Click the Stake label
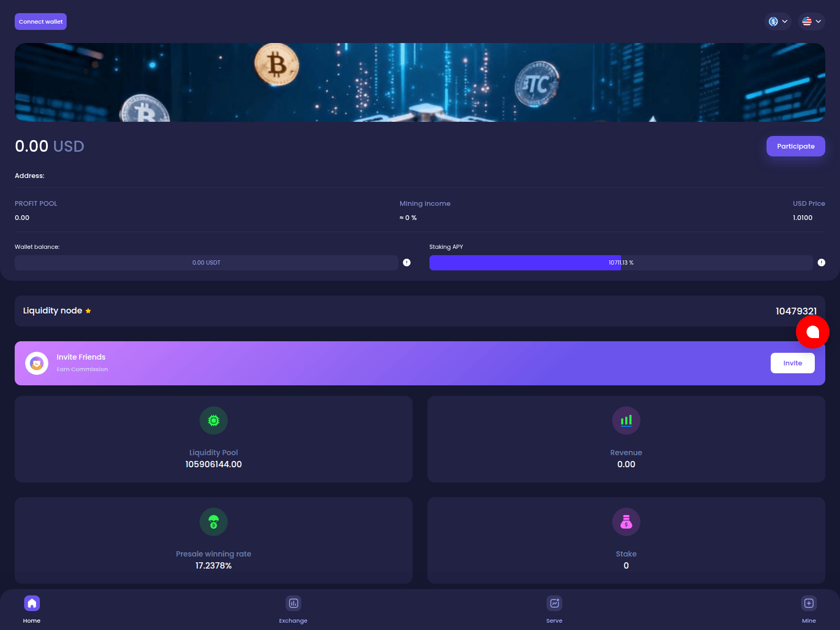 626,554
